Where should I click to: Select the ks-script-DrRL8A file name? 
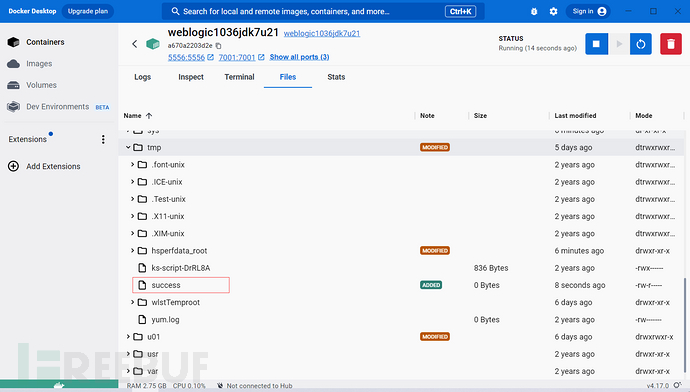pos(181,268)
